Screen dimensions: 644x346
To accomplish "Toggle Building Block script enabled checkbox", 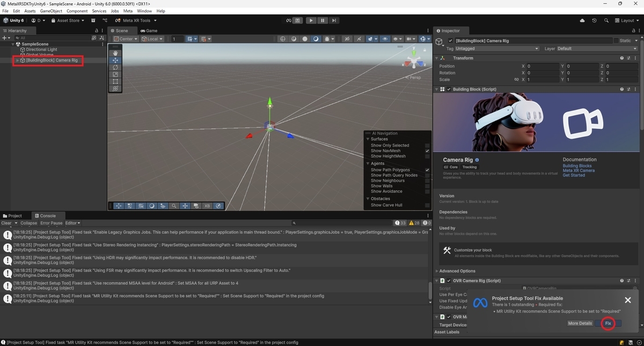I will click(x=449, y=89).
